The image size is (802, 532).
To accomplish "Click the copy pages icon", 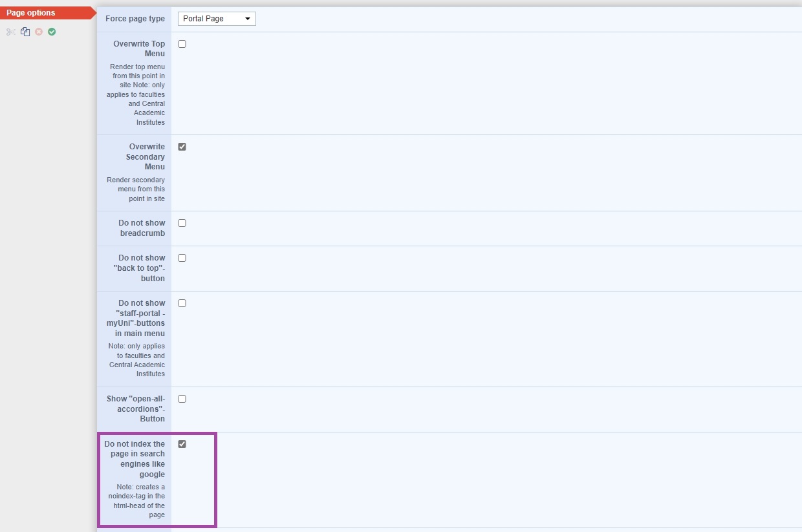I will coord(25,32).
